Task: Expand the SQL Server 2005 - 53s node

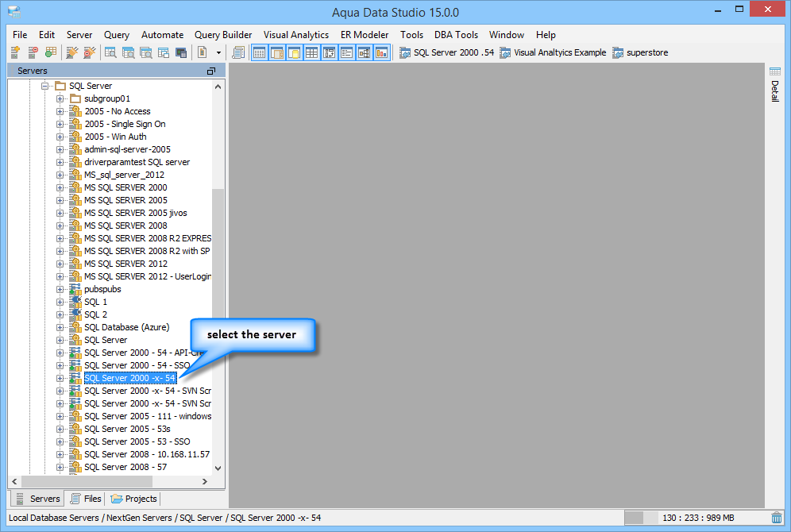Action: 60,429
